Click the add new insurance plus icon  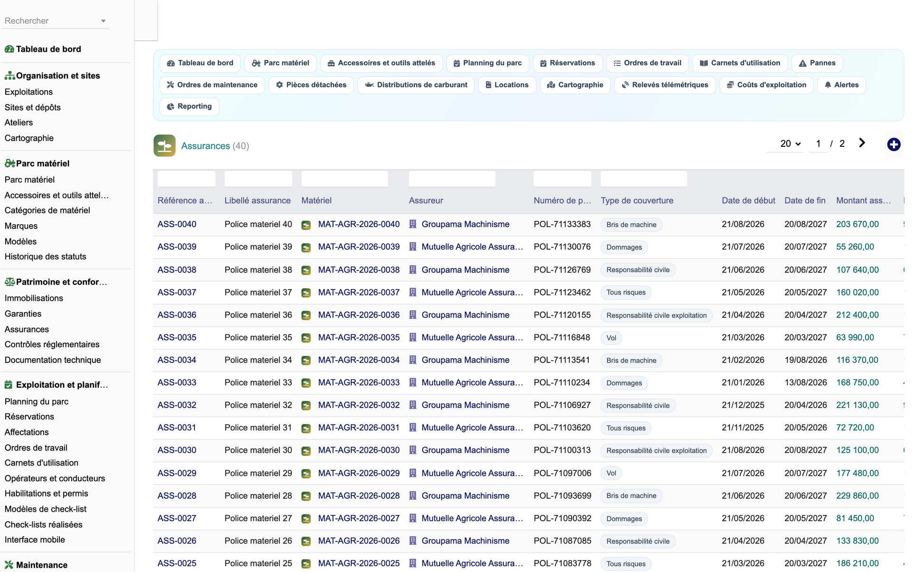(x=894, y=144)
